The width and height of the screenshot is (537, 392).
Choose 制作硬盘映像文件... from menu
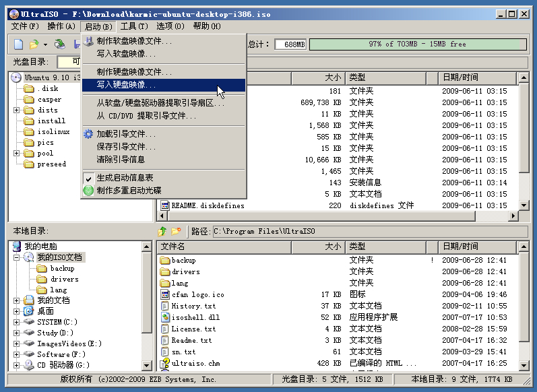tap(164, 72)
